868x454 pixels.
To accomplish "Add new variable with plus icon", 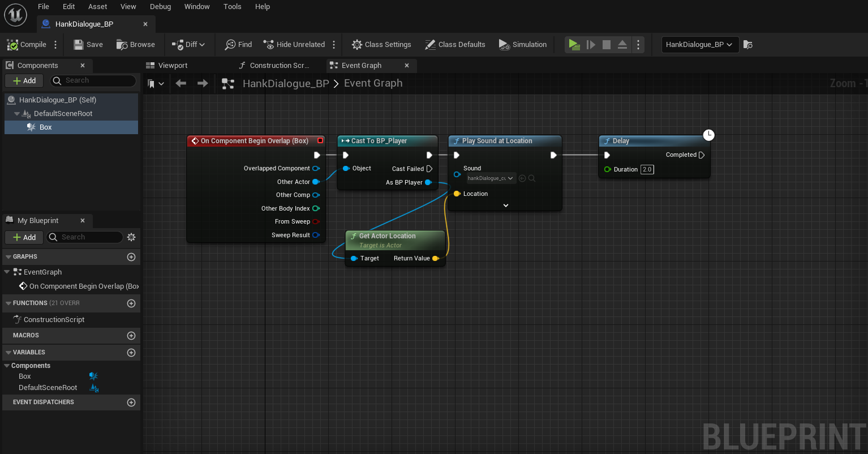I will tap(131, 353).
